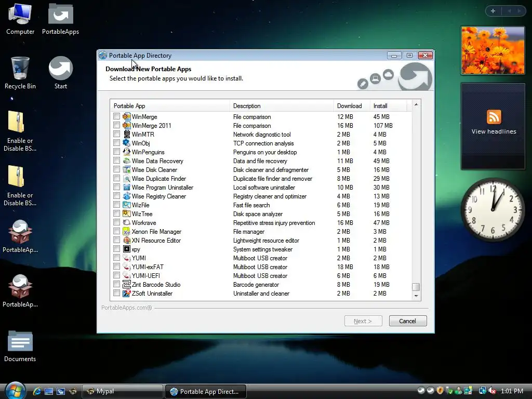Open Mypal from the taskbar
The height and width of the screenshot is (399, 532).
point(123,391)
